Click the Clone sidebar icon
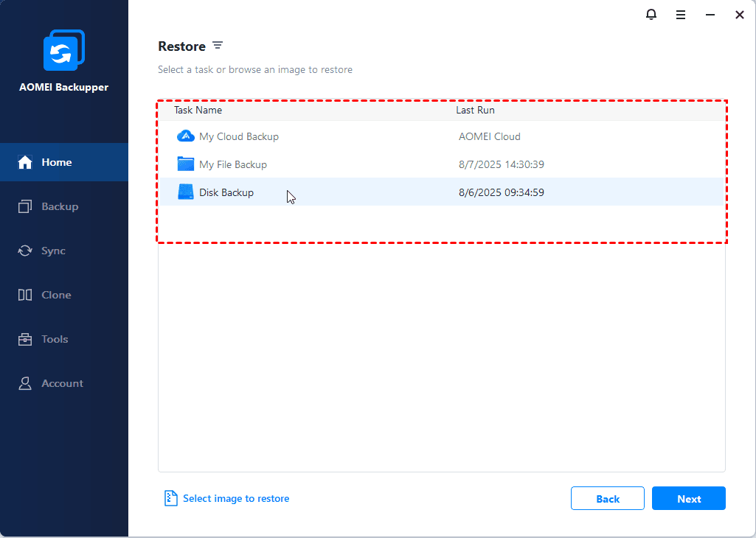This screenshot has width=756, height=538. coord(25,295)
